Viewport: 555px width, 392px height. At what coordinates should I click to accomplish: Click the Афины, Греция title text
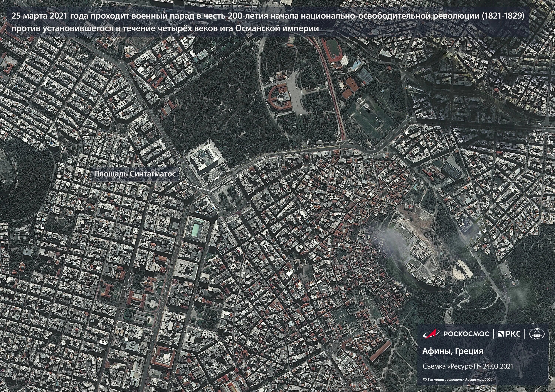tap(453, 351)
